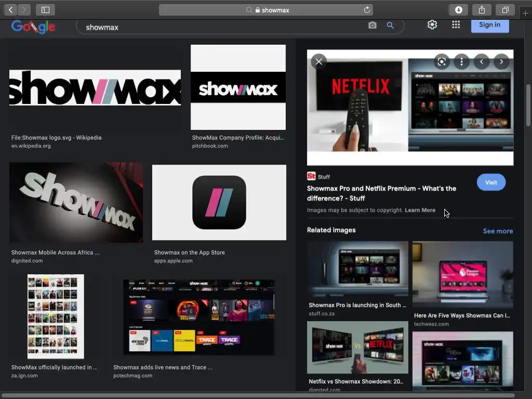Open za.ign.com movie posters thumbnail
The height and width of the screenshot is (399, 532).
point(56,316)
